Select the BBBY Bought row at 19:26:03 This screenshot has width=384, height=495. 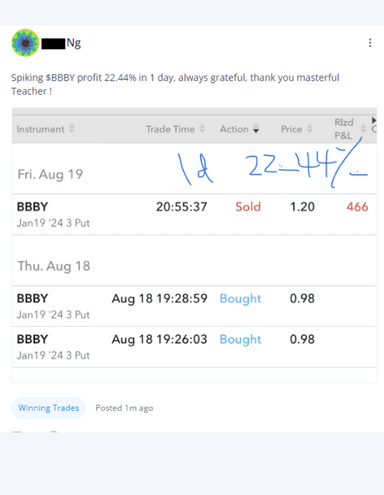pos(194,347)
